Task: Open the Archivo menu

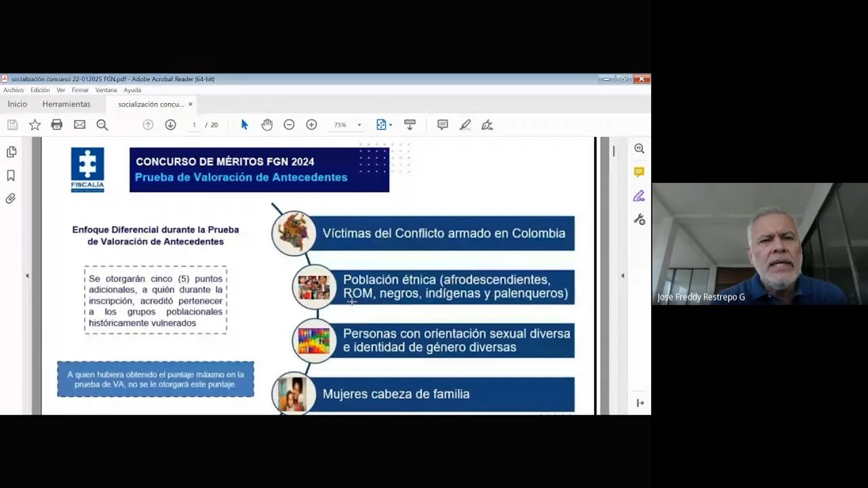Action: (x=14, y=90)
